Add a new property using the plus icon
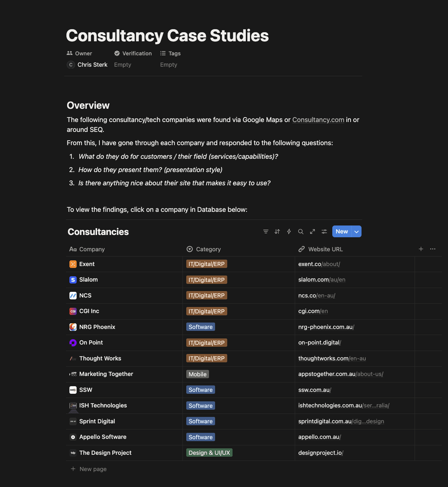This screenshot has height=487, width=448. (x=421, y=249)
